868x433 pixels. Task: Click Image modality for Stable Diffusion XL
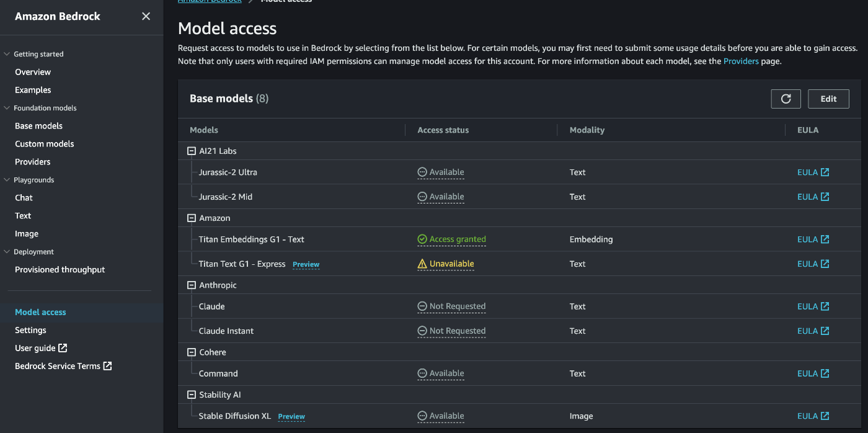pyautogui.click(x=581, y=416)
